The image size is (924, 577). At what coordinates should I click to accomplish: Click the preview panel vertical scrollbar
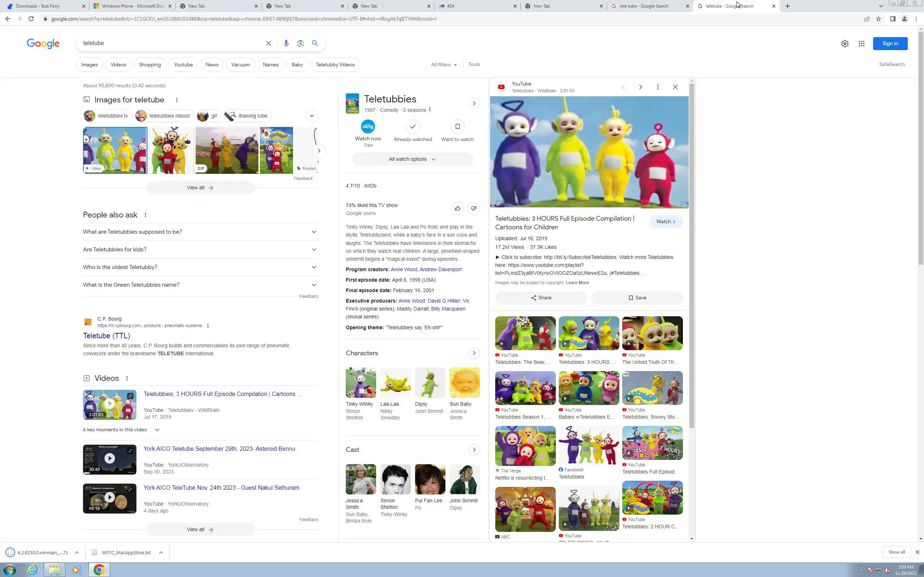tap(692, 256)
